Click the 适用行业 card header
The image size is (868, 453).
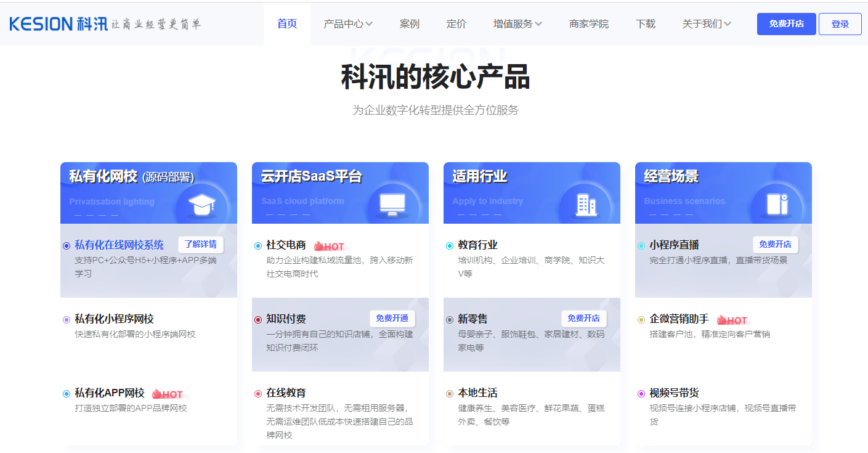point(532,193)
